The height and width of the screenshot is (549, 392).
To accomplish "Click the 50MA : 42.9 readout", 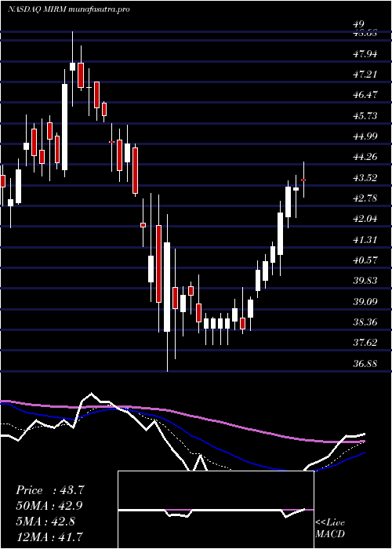I will 50,506.
